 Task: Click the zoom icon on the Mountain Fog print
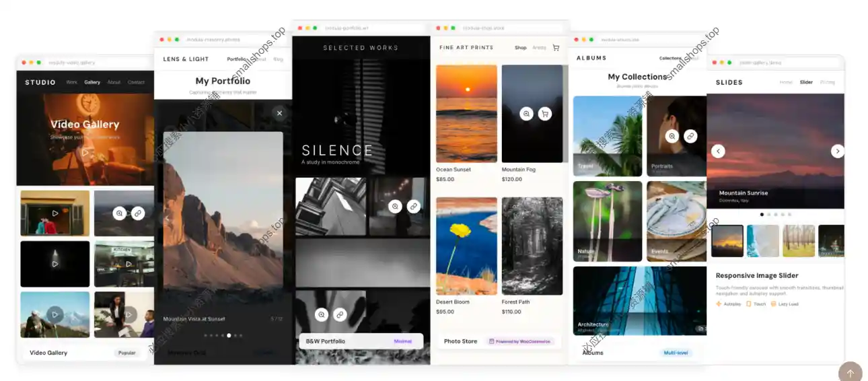(526, 114)
